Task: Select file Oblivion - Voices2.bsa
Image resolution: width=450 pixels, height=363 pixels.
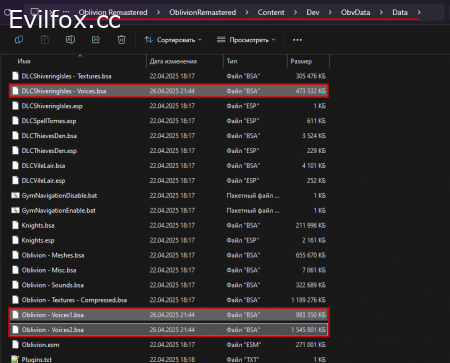Action: point(169,330)
